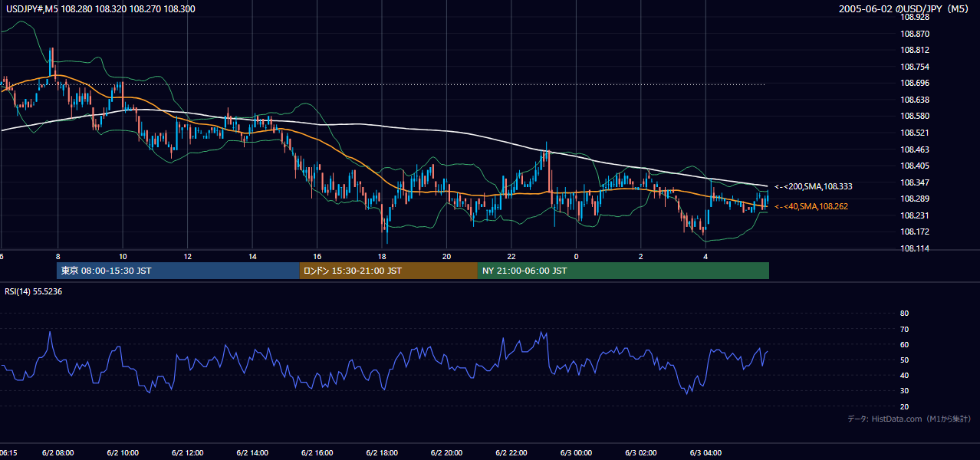The image size is (980, 460).
Task: Click price axis value 108.347
Action: 915,182
